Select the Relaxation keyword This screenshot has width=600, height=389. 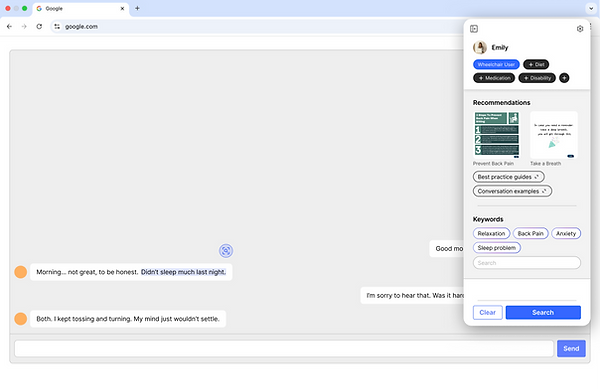point(491,233)
